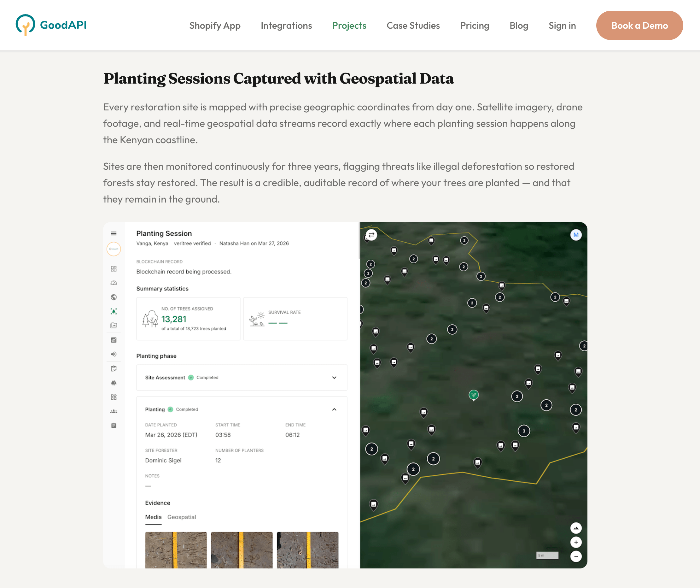Click the M avatar on the map

click(576, 235)
